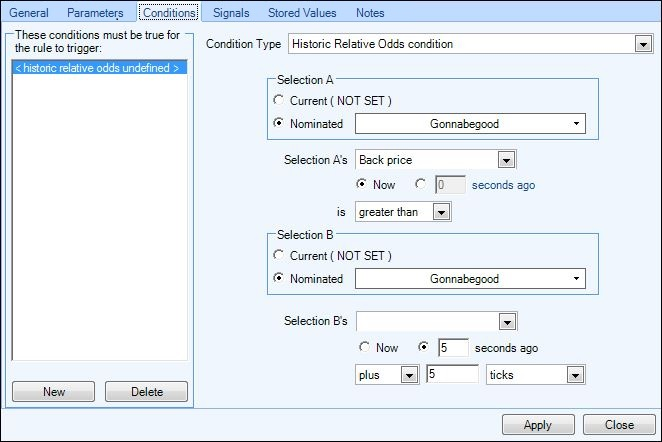Image resolution: width=662 pixels, height=442 pixels.
Task: Switch to the Stored Values tab
Action: pos(302,13)
